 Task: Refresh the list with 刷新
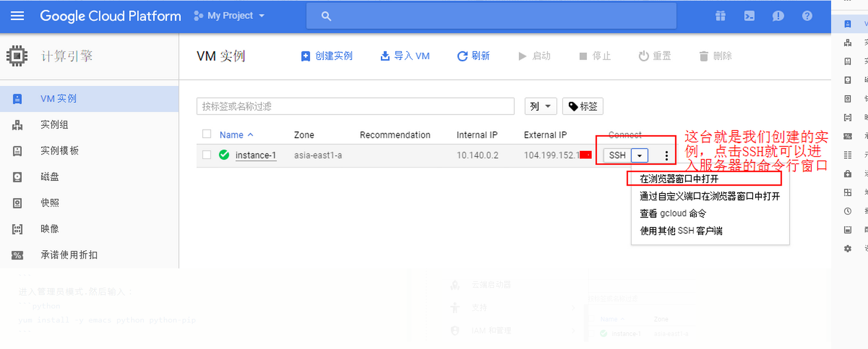[x=473, y=56]
